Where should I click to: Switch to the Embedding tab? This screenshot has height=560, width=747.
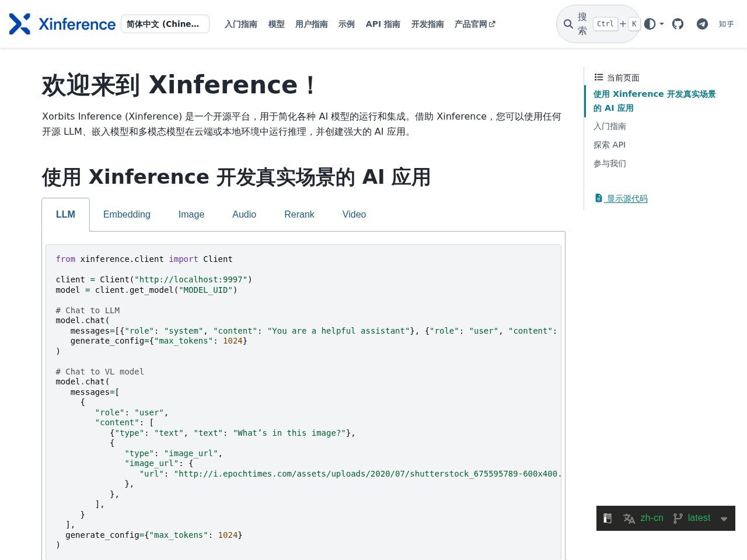pyautogui.click(x=127, y=215)
